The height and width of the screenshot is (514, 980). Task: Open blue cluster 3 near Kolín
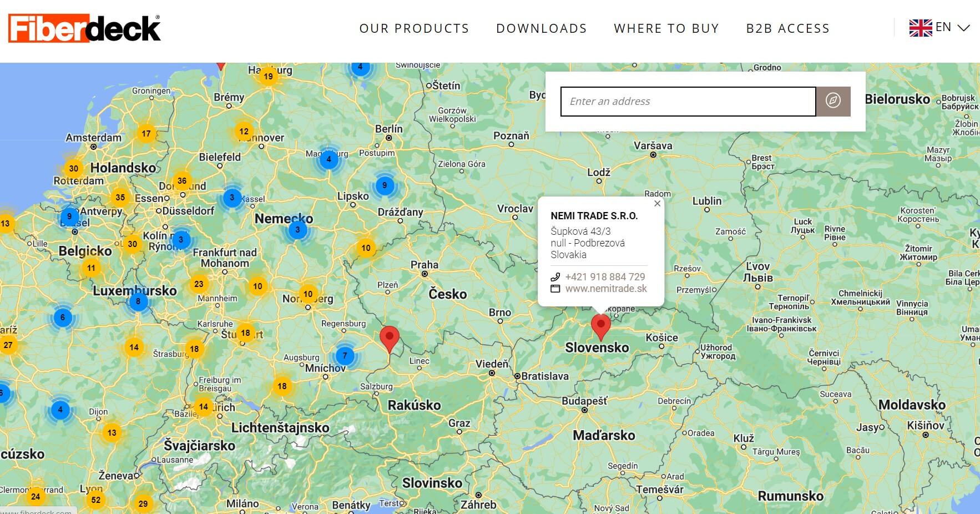[x=180, y=240]
